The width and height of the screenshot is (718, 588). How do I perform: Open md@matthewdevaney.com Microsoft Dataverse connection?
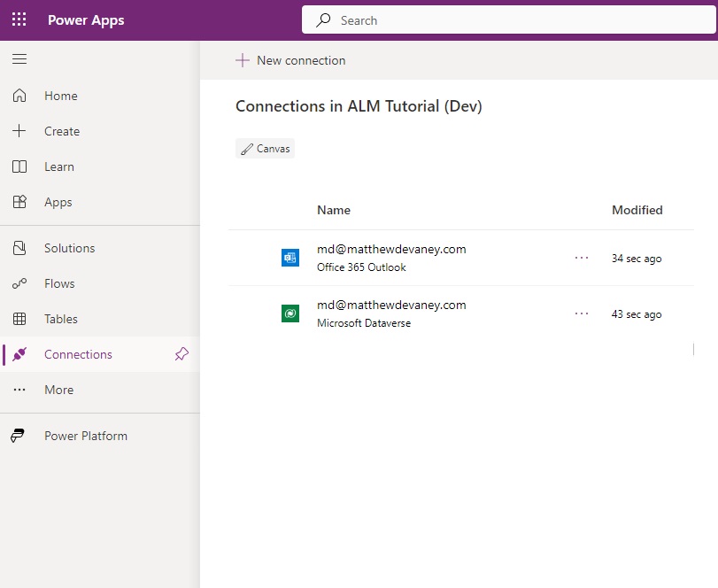(x=391, y=305)
